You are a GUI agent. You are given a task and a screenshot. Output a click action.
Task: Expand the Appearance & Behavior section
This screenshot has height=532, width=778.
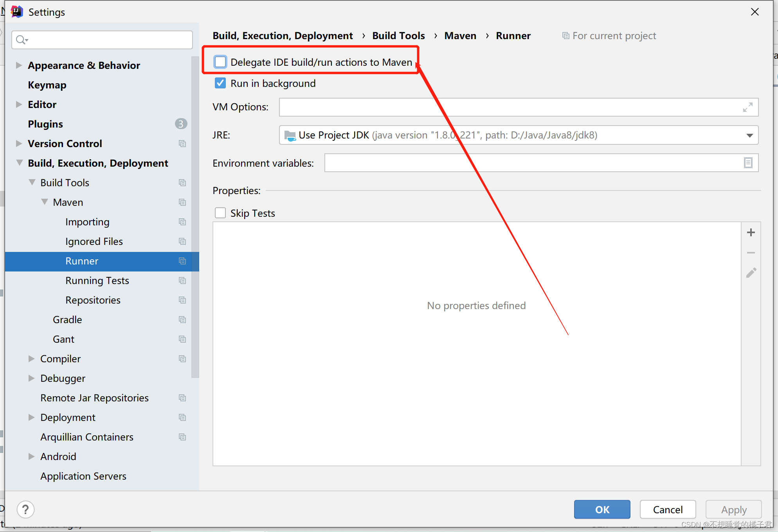(18, 65)
